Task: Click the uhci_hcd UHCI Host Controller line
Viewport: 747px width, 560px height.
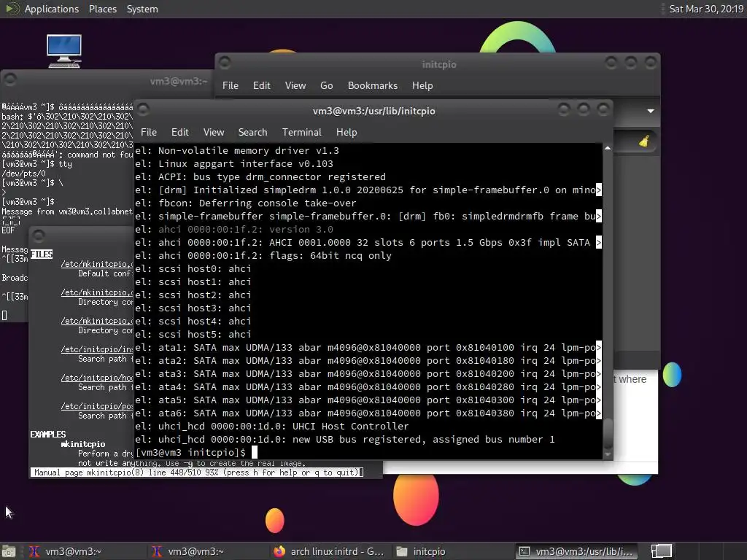Action: coord(272,426)
